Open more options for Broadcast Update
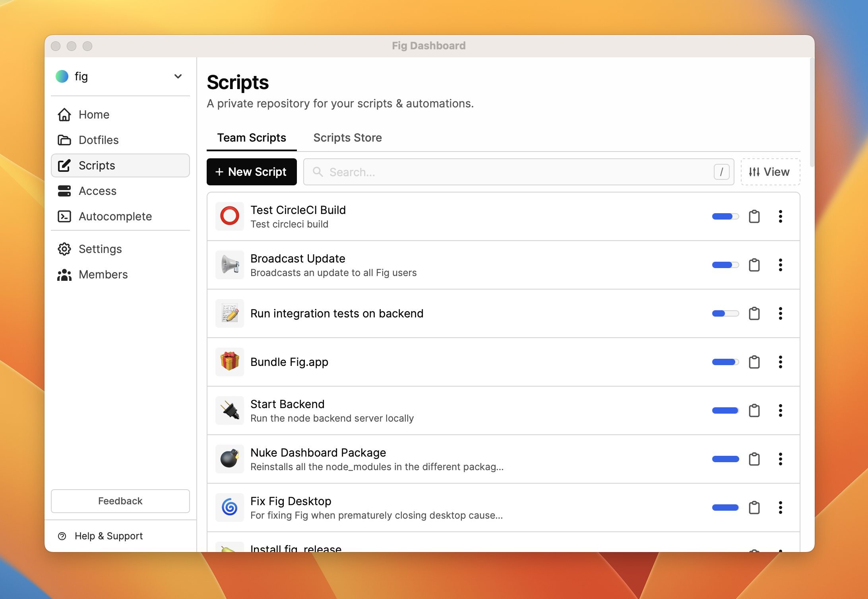 point(781,265)
